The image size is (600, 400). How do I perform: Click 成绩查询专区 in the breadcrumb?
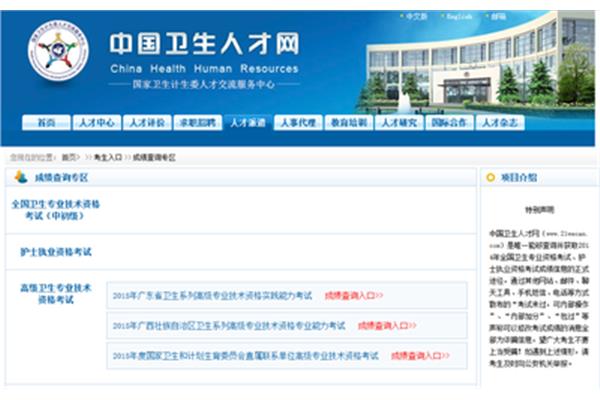click(154, 157)
